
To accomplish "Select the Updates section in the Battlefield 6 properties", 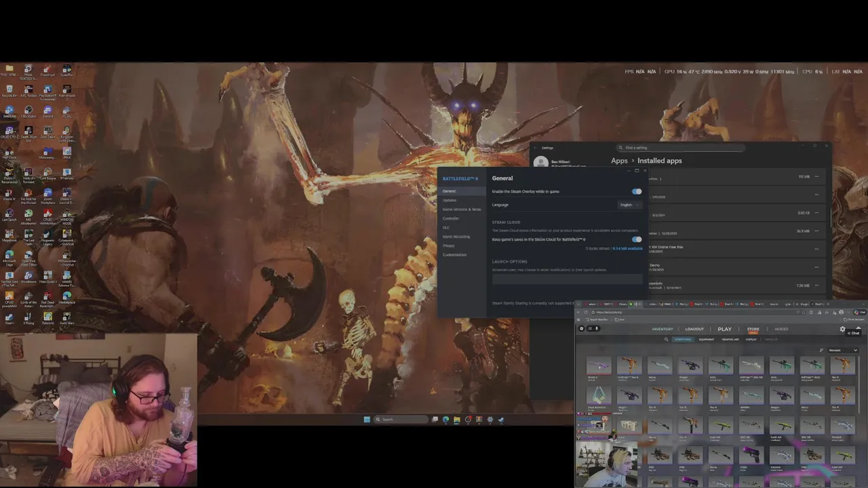I will (450, 200).
